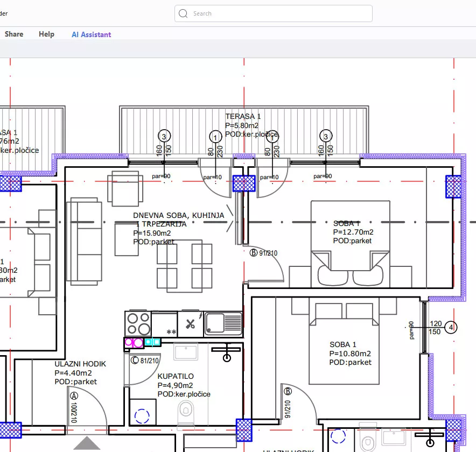476x452 pixels.
Task: Select the "KUPATILO" bathroom label
Action: (x=176, y=377)
